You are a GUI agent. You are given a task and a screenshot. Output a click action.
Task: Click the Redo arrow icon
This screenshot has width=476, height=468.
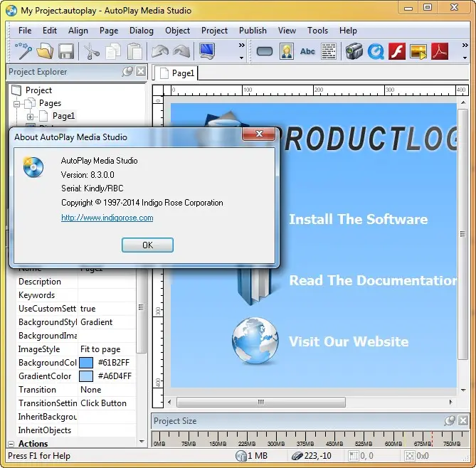pos(181,51)
